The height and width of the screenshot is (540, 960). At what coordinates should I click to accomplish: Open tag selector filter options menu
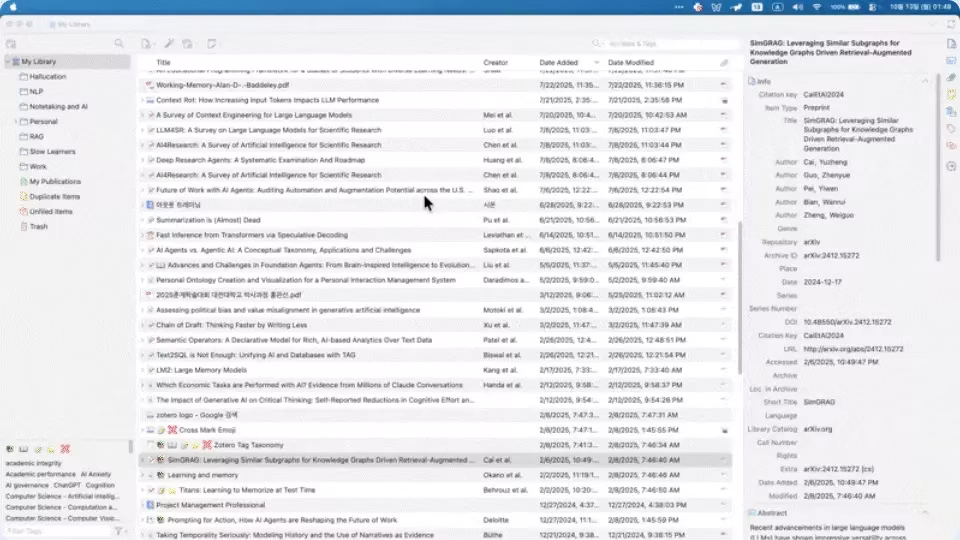point(119,531)
